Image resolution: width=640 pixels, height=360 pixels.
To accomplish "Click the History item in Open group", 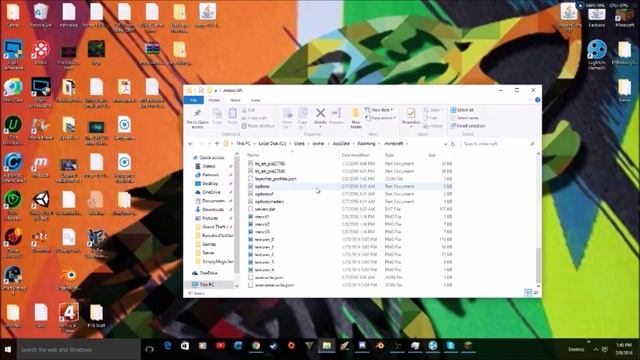I will [x=433, y=126].
